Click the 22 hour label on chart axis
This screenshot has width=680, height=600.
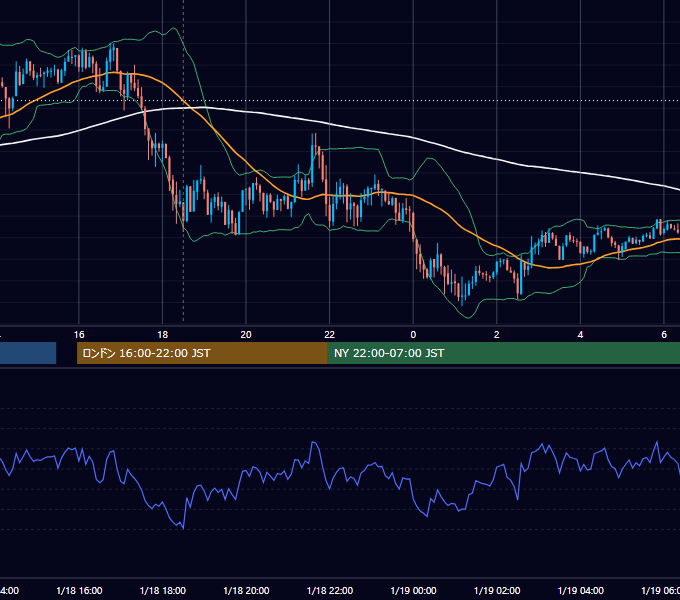(330, 335)
